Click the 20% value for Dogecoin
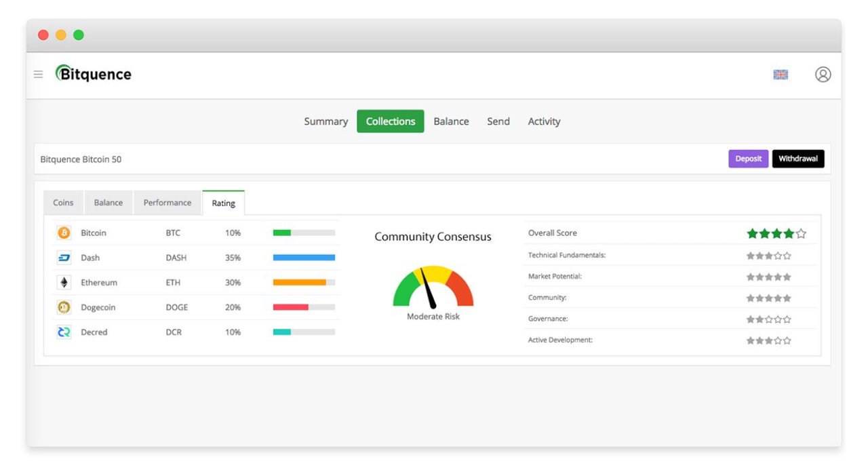Screen dimensions: 868x474 click(233, 307)
